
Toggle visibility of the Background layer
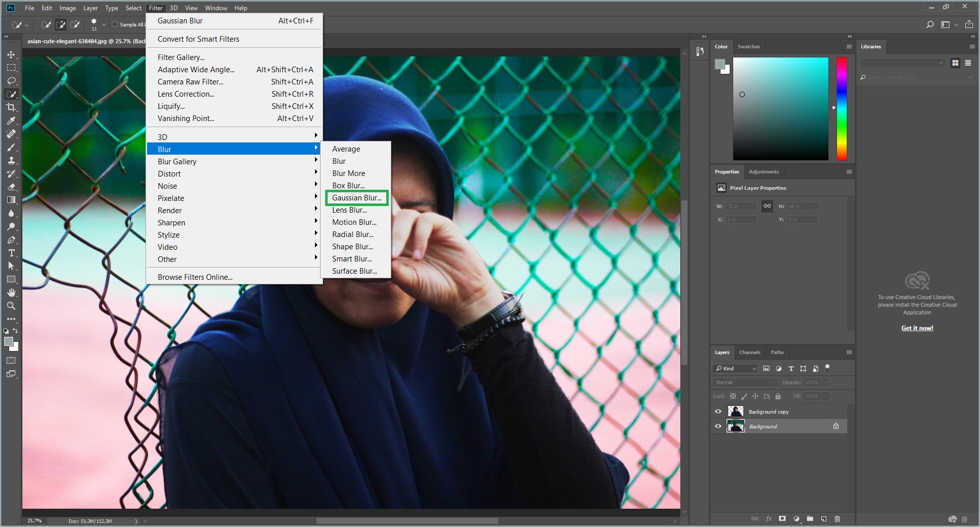[x=718, y=426]
